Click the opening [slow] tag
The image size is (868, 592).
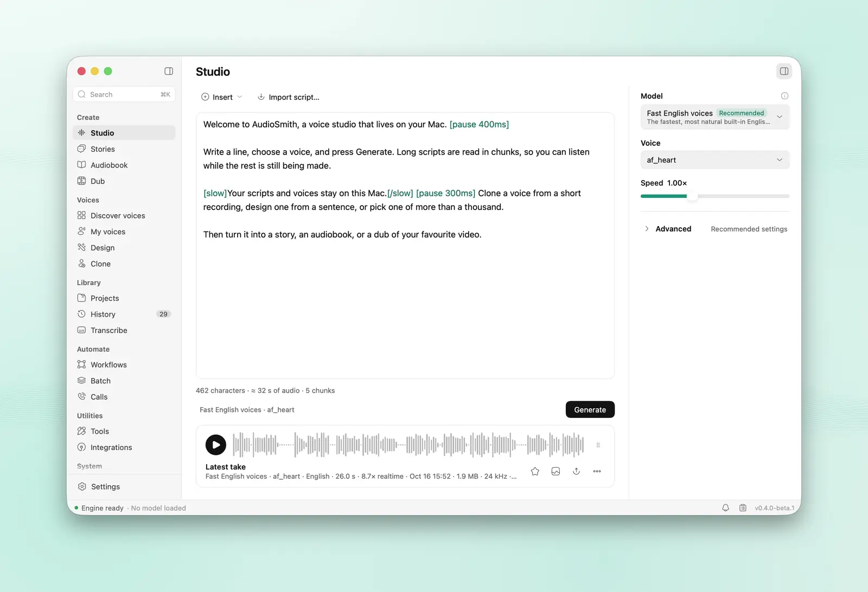tap(215, 194)
